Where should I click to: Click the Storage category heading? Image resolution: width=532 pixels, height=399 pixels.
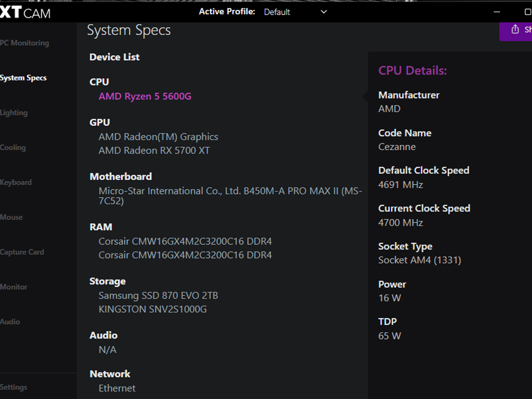108,282
